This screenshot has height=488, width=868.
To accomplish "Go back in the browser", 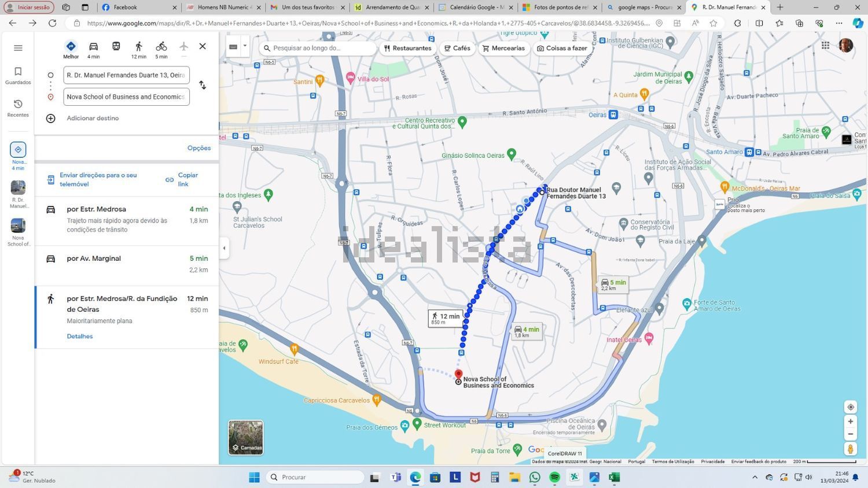I will tap(13, 23).
